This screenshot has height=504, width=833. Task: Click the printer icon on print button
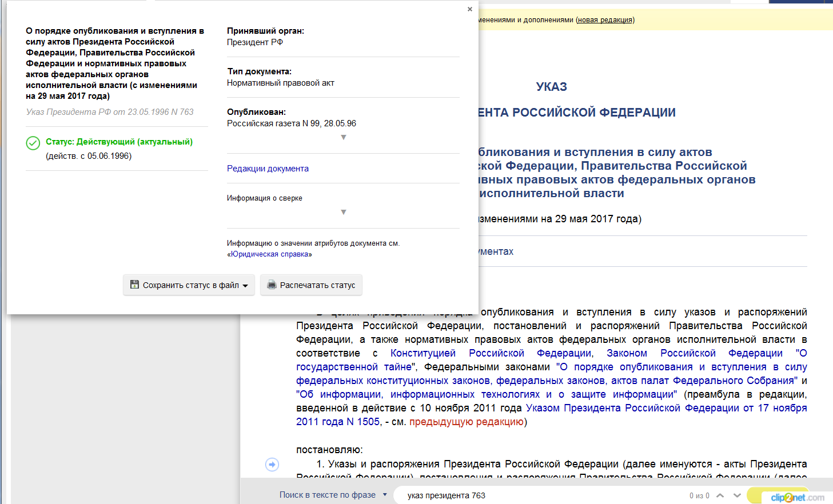click(x=272, y=285)
